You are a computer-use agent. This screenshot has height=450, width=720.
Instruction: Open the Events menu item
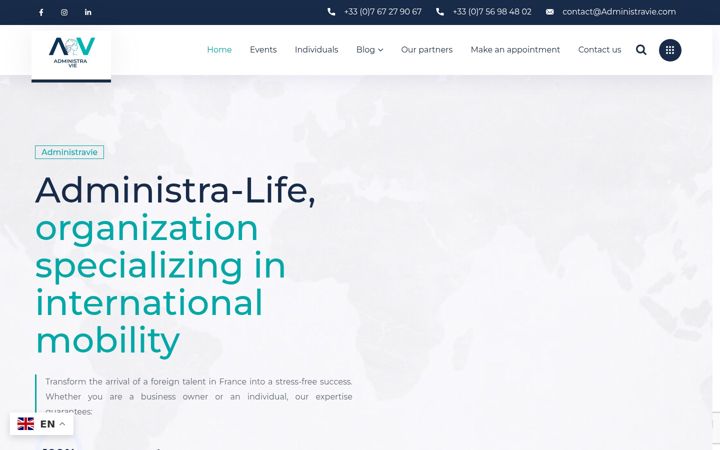pyautogui.click(x=263, y=50)
